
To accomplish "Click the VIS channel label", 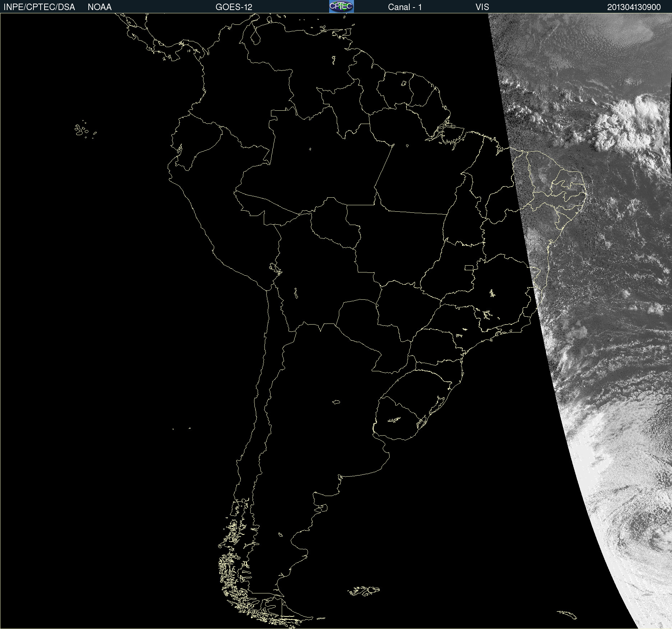I will [482, 7].
